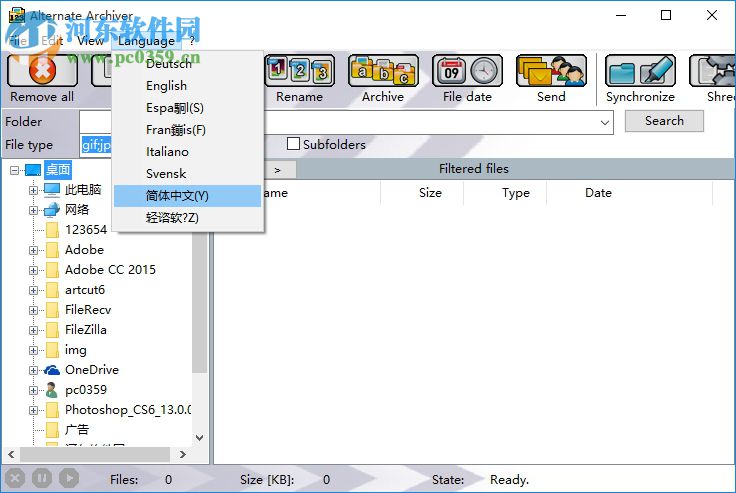The height and width of the screenshot is (493, 736).
Task: Open the File date tool icon
Action: pos(467,71)
